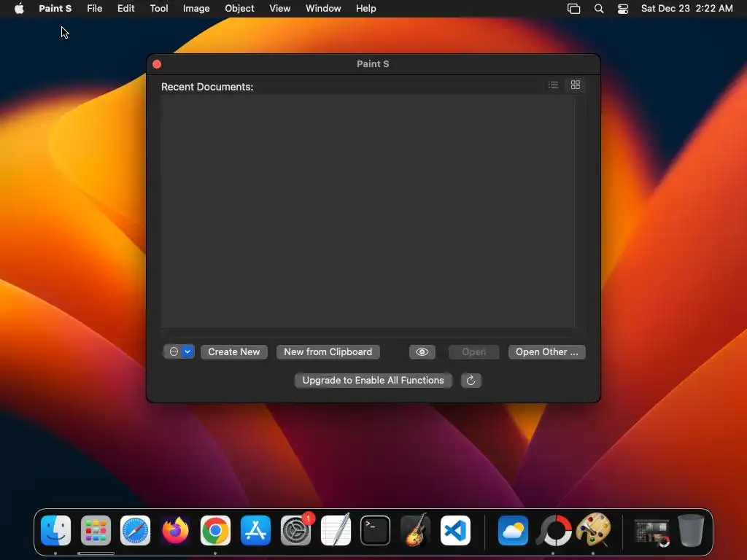Open the Apple menu
The image size is (747, 560).
tap(19, 9)
